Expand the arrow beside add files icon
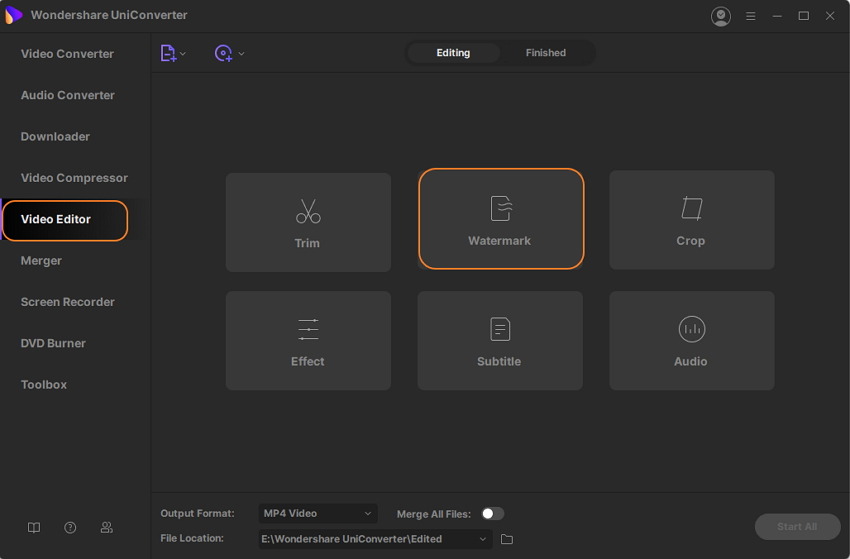This screenshot has height=559, width=850. point(183,54)
